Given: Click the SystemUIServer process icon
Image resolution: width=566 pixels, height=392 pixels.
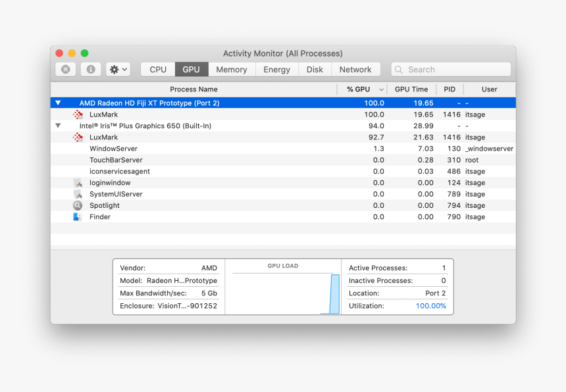Looking at the screenshot, I should click(78, 194).
